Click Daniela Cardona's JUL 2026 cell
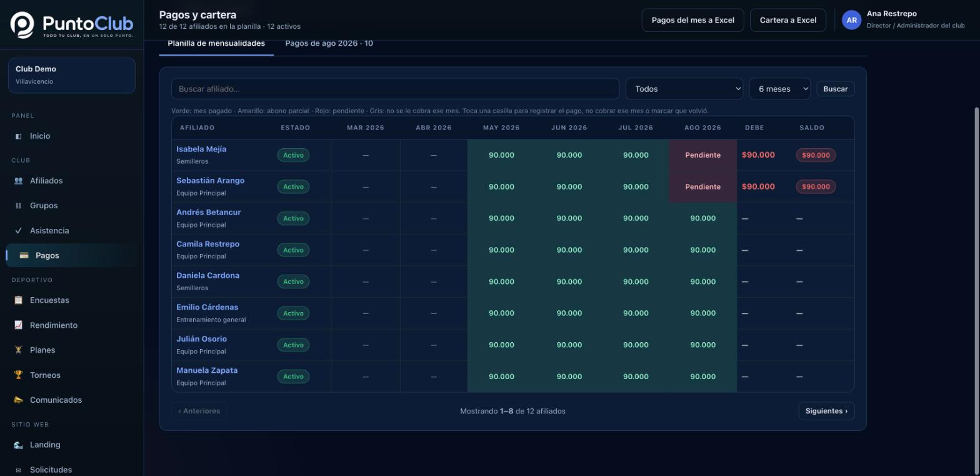The image size is (980, 476). click(636, 282)
